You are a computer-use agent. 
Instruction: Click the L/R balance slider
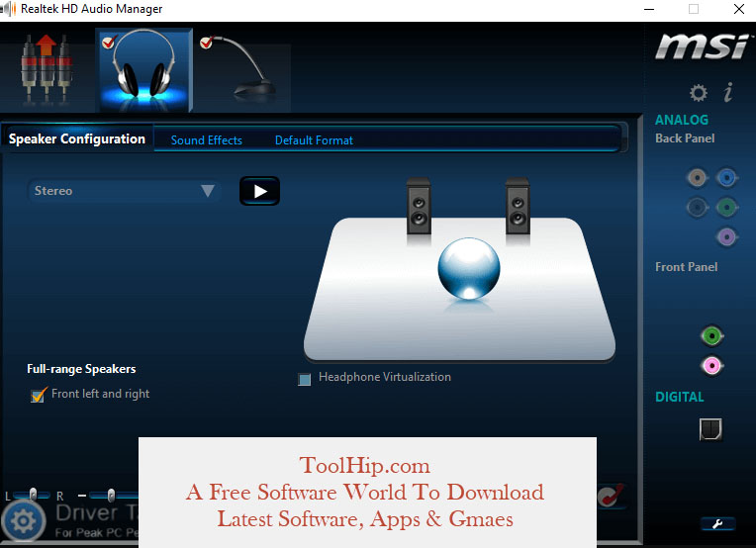tap(32, 495)
